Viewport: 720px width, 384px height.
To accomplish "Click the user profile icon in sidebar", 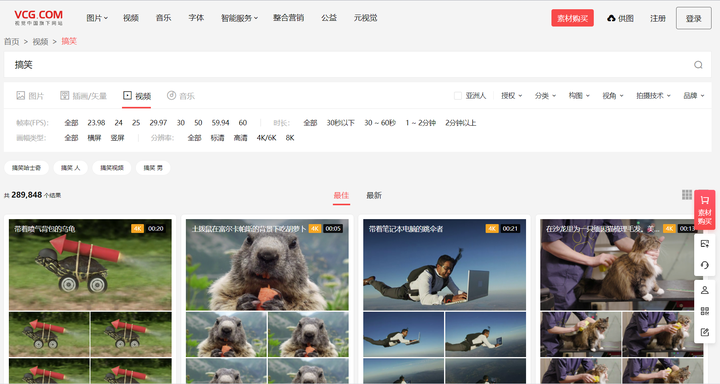I will coord(705,290).
